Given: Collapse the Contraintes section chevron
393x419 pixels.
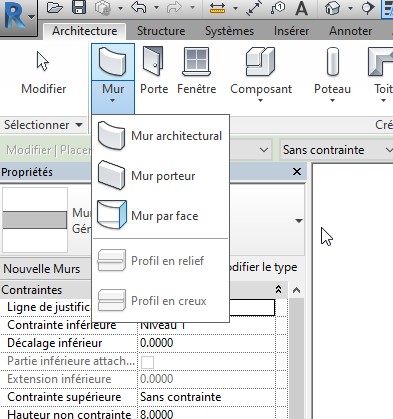Looking at the screenshot, I should click(x=278, y=289).
